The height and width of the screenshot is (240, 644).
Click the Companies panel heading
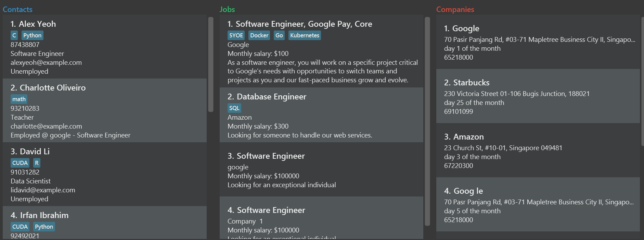pos(455,9)
